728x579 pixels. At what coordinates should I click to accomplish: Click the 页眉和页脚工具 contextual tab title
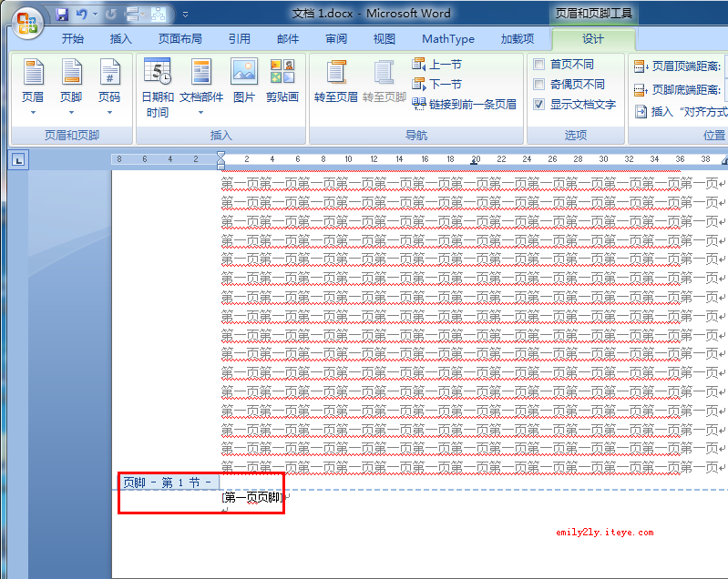tap(594, 14)
